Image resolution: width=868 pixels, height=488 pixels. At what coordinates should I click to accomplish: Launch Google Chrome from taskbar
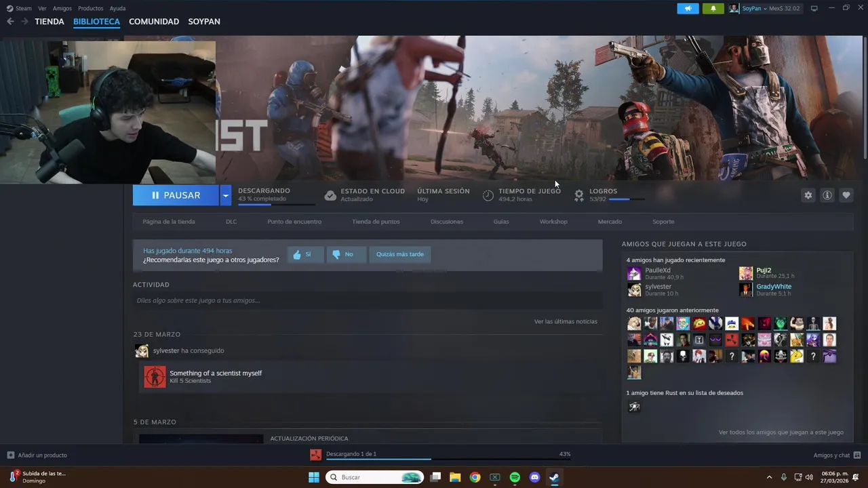(475, 477)
